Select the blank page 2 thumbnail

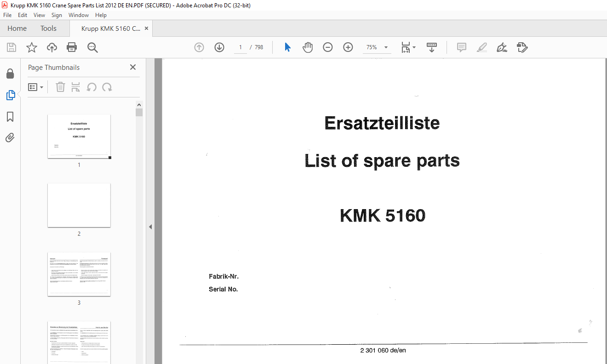(79, 205)
